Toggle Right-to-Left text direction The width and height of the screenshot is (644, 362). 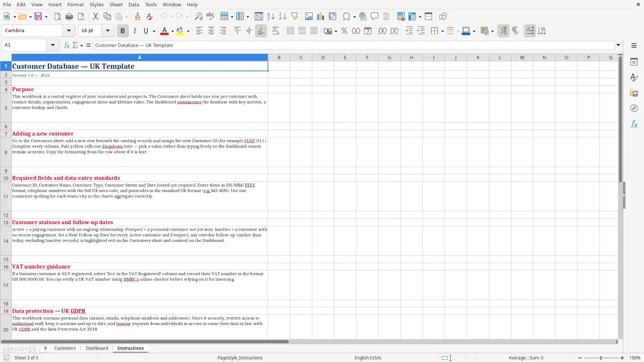515,31
